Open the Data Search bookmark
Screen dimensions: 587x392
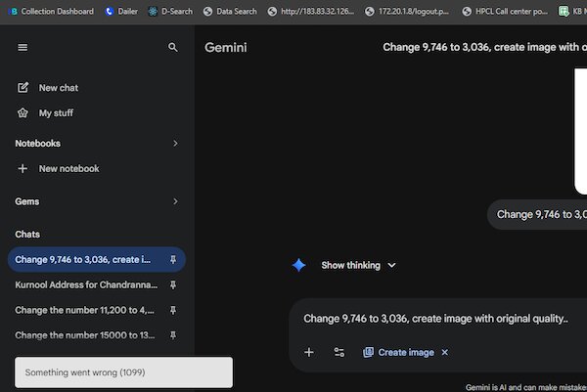[230, 12]
